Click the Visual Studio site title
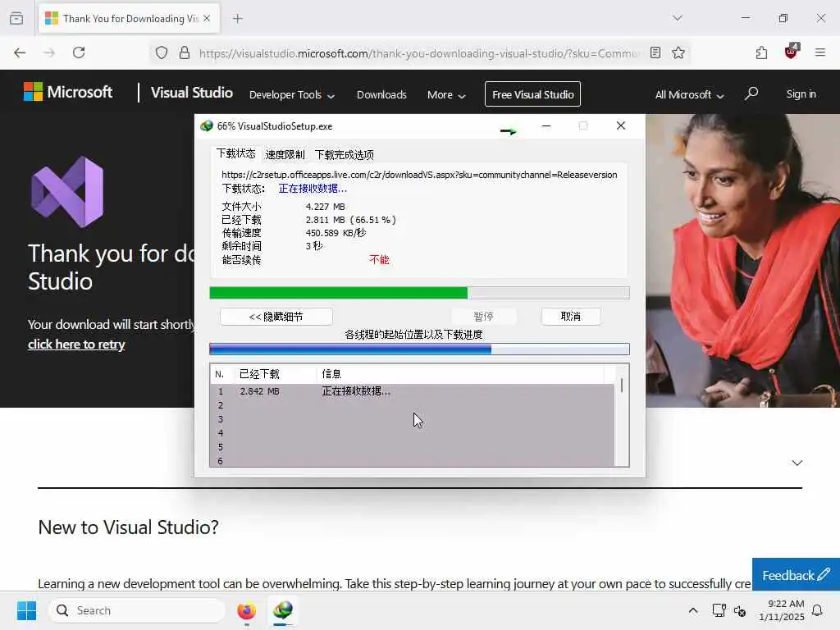Screen dimensions: 840x630 (x=192, y=93)
